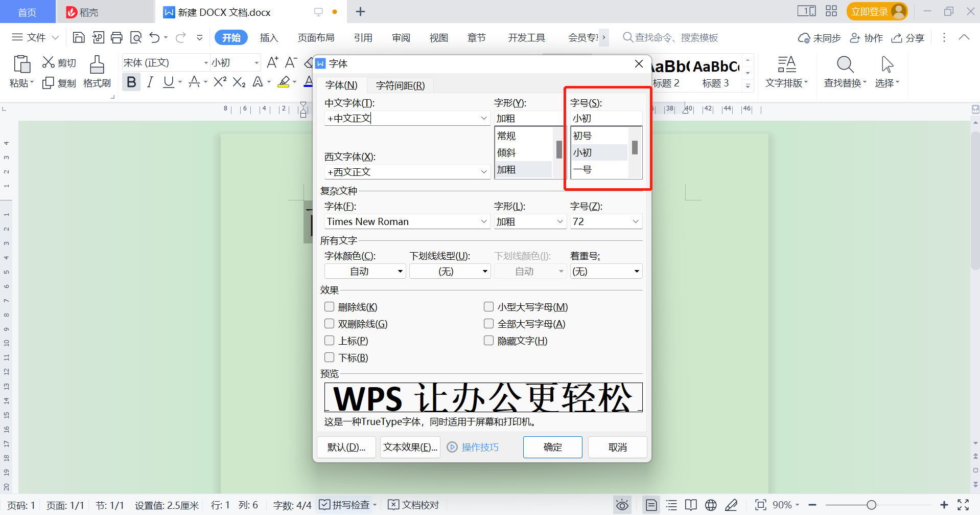
Task: Click the Login (立即登录) button
Action: point(876,11)
